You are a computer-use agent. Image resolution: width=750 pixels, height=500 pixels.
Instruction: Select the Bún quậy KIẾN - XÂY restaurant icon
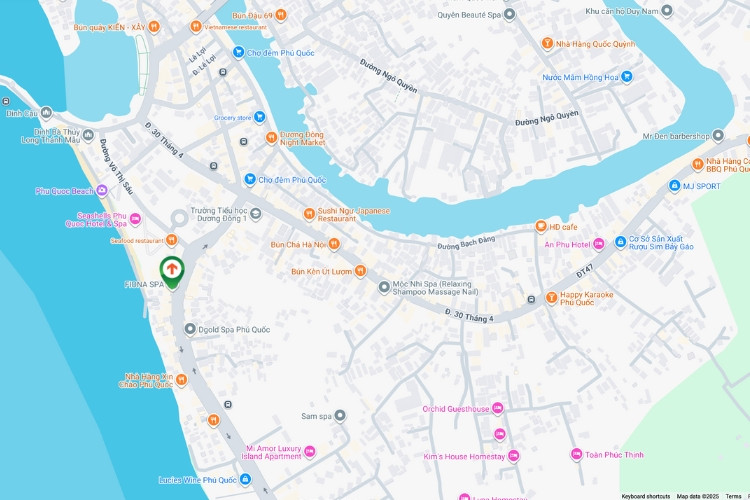154,27
